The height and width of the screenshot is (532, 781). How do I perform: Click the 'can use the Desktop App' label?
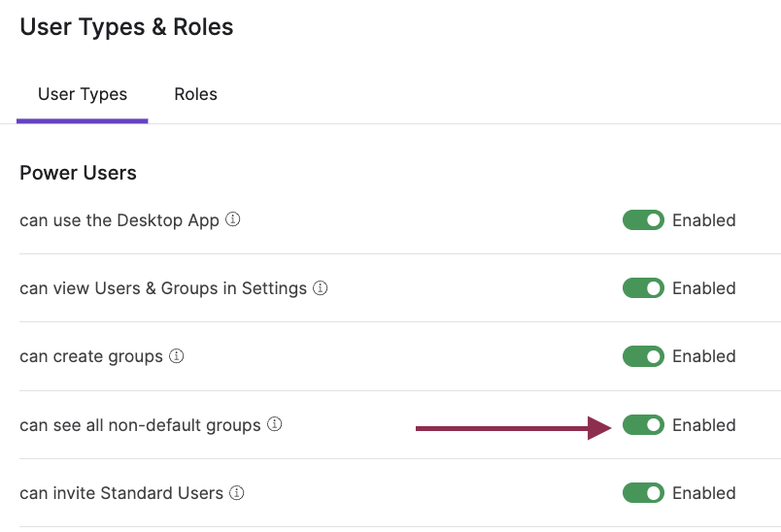pos(119,220)
